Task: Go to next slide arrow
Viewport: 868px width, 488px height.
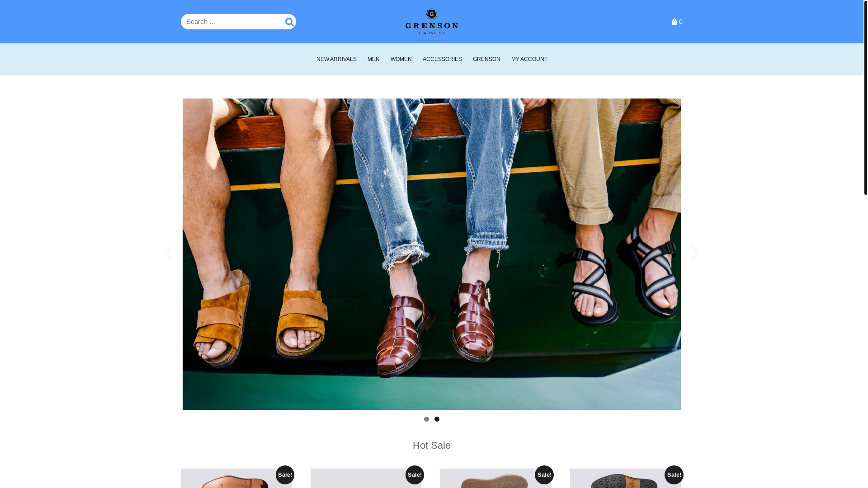Action: [x=695, y=253]
